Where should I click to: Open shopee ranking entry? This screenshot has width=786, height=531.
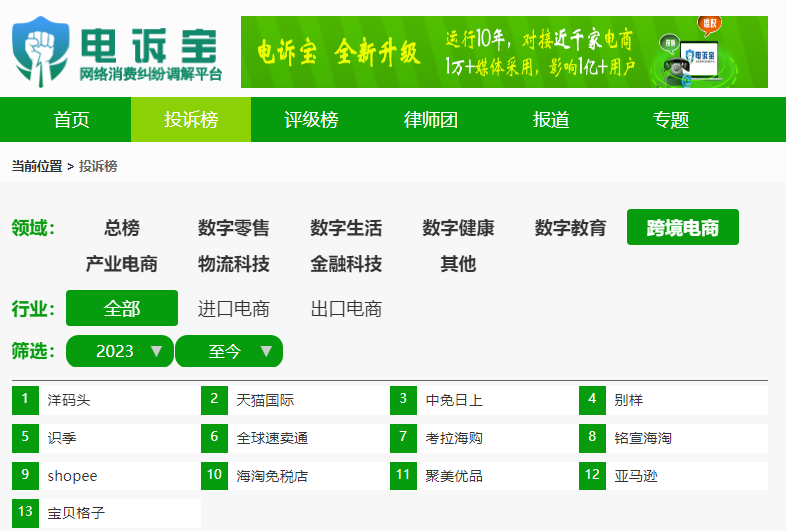click(x=72, y=476)
